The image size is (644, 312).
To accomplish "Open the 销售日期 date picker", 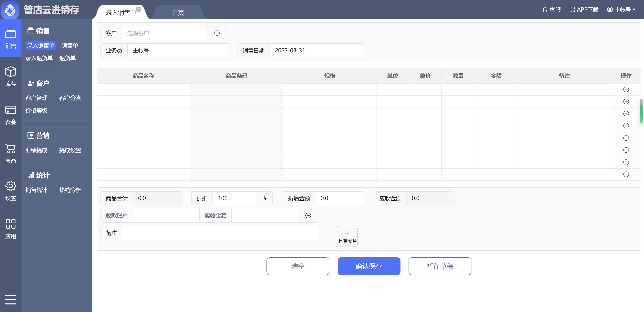I will click(x=316, y=50).
